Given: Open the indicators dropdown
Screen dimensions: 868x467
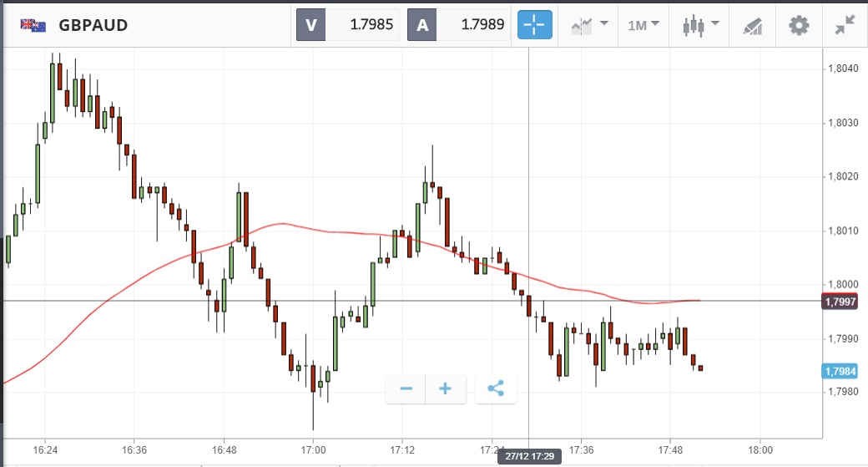Looking at the screenshot, I should pyautogui.click(x=588, y=25).
